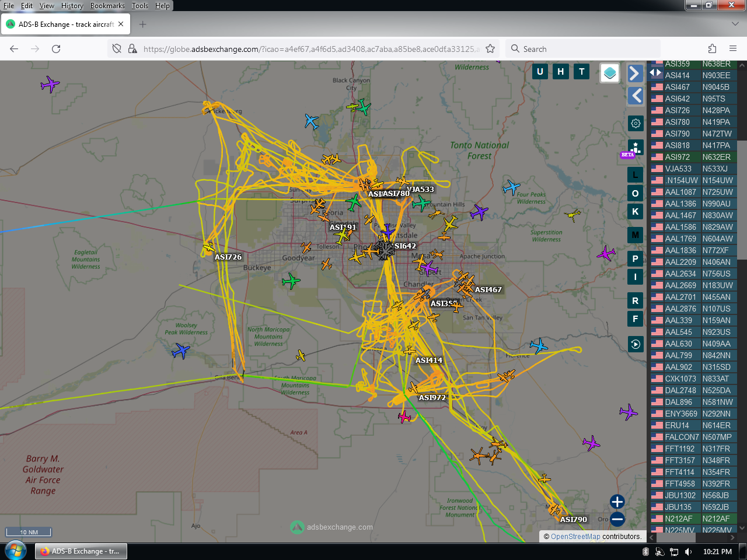Open the replay history icon
This screenshot has height=560, width=747.
636,344
